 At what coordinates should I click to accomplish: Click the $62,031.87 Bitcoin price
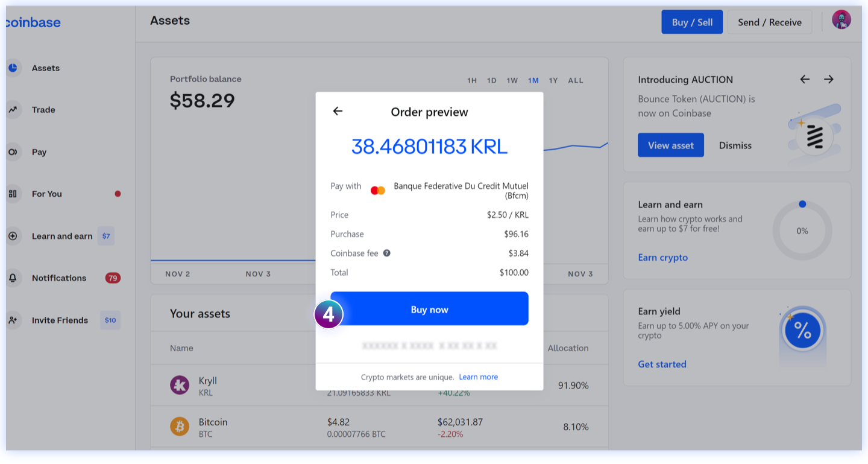click(x=460, y=422)
